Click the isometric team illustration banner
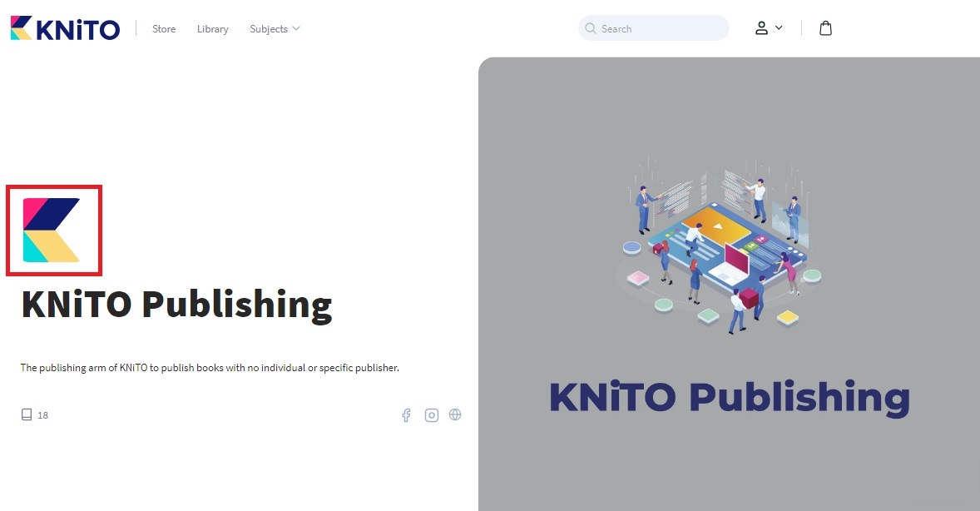The image size is (980, 511). tap(722, 241)
